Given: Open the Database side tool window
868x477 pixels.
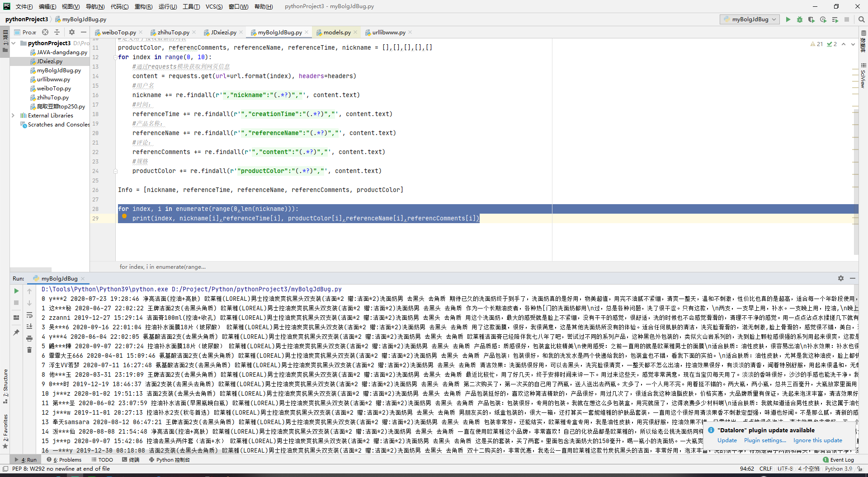Looking at the screenshot, I should (863, 42).
